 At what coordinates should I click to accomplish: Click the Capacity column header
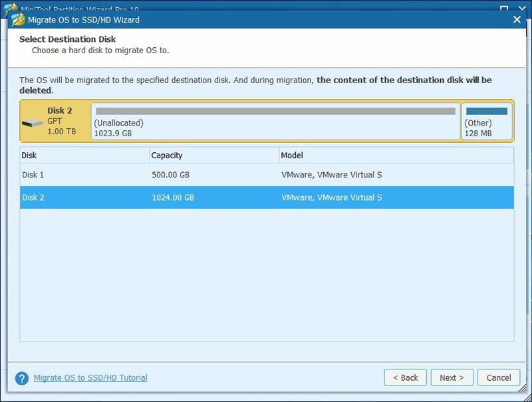pos(214,155)
